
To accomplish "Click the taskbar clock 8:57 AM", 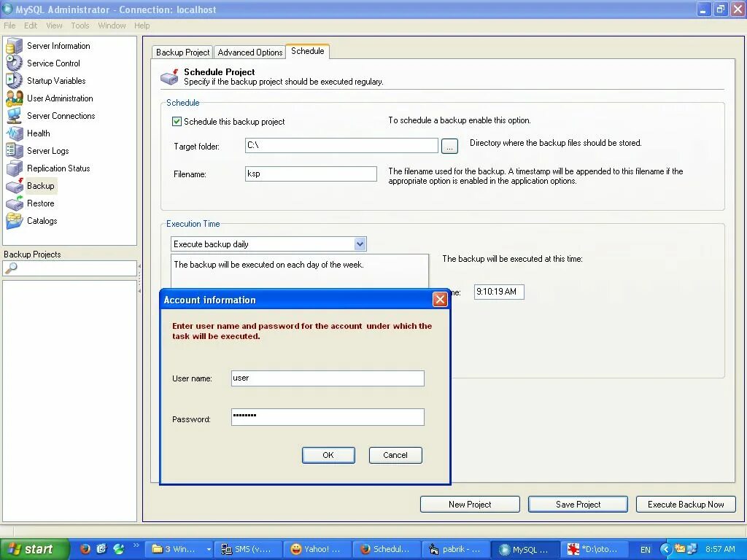I will (720, 550).
